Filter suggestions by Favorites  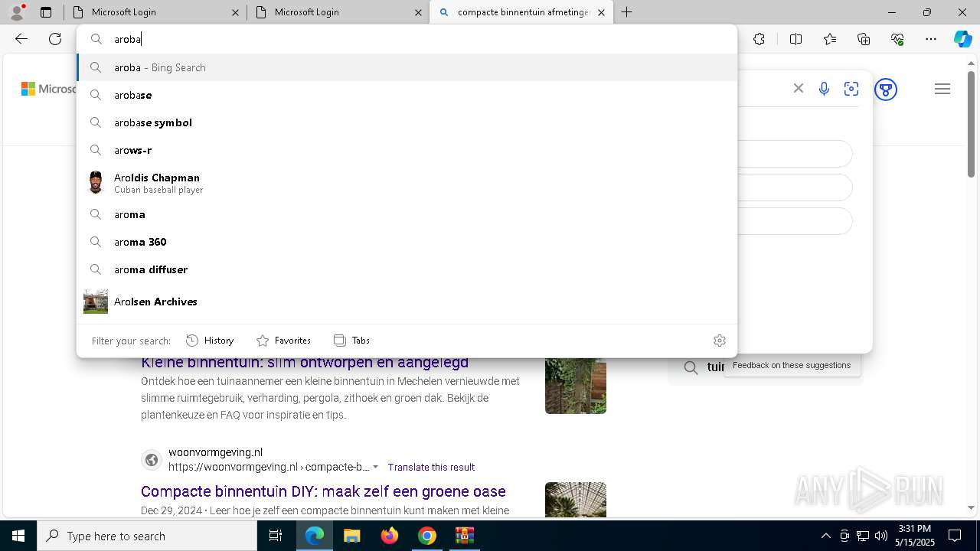283,341
